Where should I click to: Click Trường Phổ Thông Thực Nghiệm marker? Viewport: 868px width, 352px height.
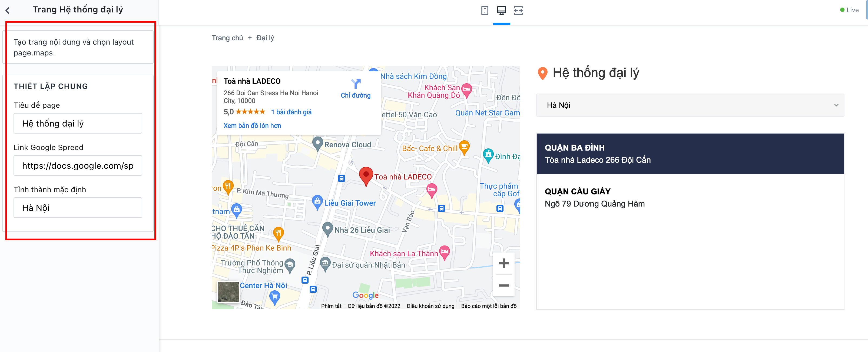[290, 266]
